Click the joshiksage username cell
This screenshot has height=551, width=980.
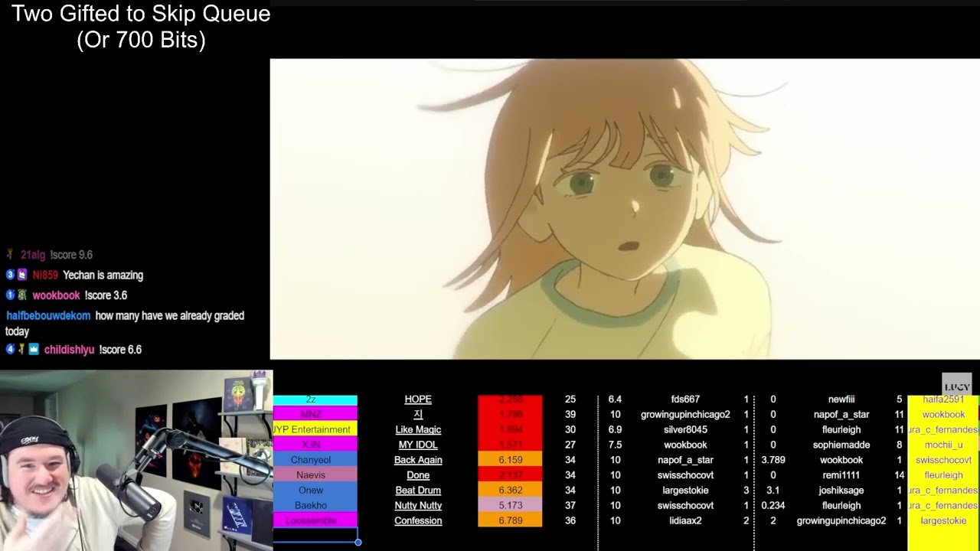pyautogui.click(x=841, y=491)
